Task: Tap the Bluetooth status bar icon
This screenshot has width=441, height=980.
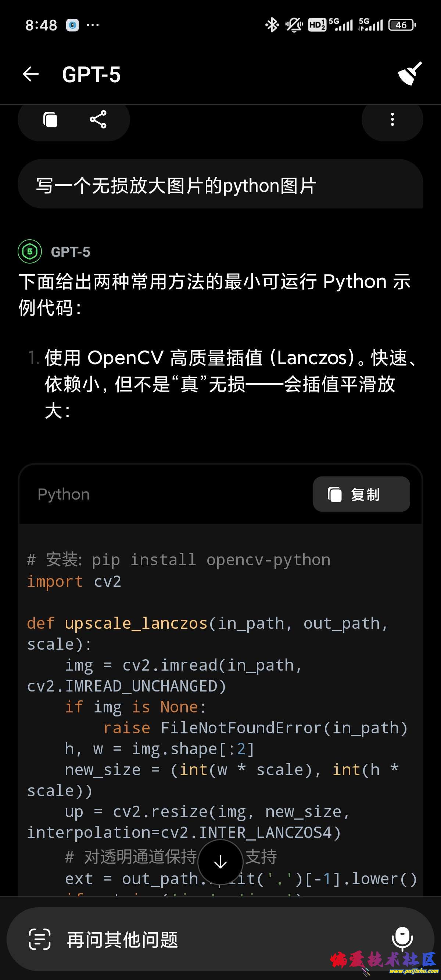Action: (272, 25)
